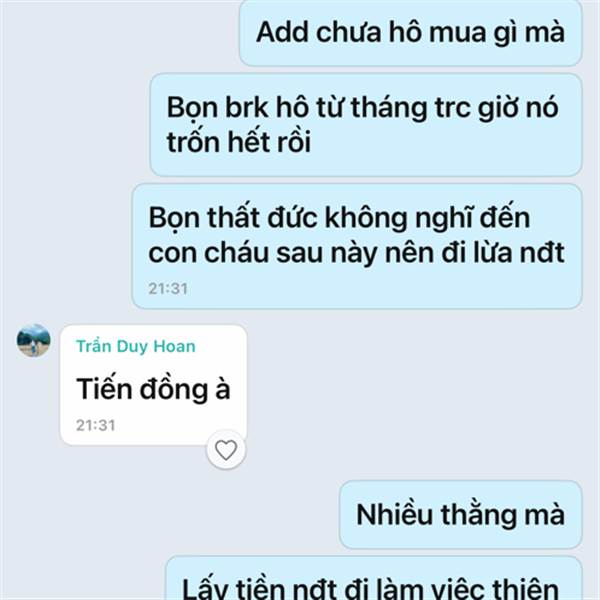Click the word 'brk' in the second message

click(x=247, y=108)
